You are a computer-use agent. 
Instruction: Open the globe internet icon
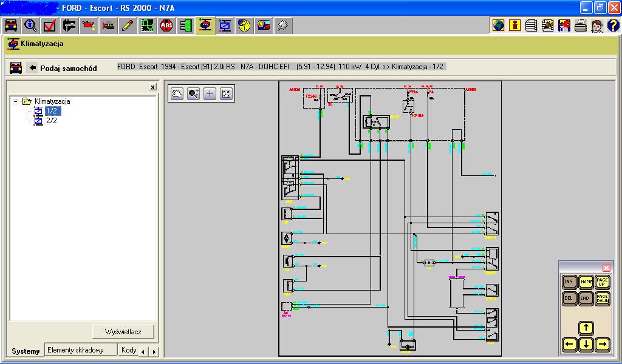[x=498, y=25]
